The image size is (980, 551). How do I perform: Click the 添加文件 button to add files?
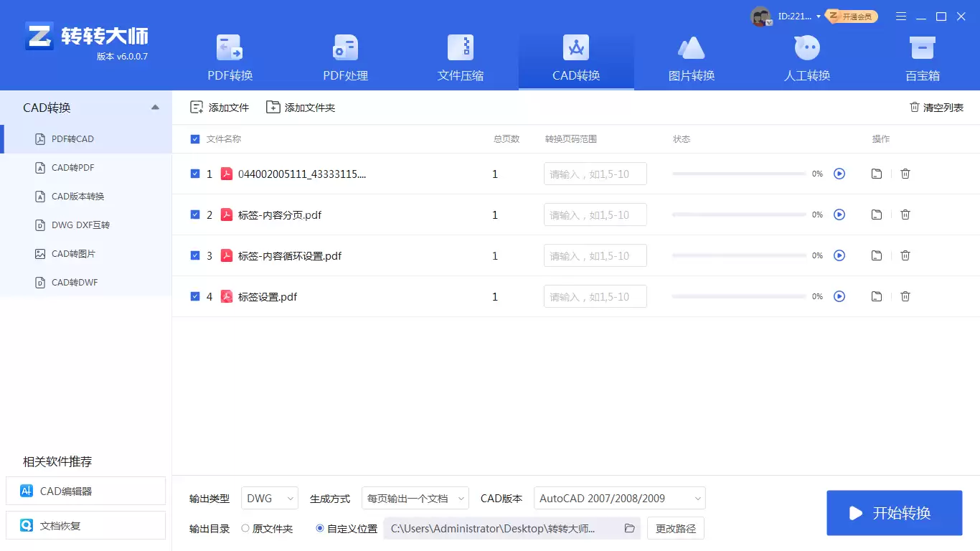[x=218, y=107]
